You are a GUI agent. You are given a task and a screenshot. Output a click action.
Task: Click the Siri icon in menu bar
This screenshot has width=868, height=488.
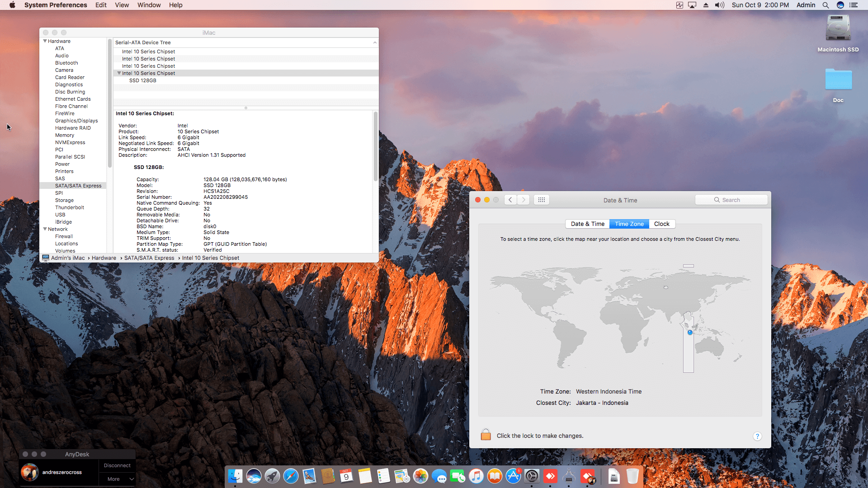(x=840, y=5)
